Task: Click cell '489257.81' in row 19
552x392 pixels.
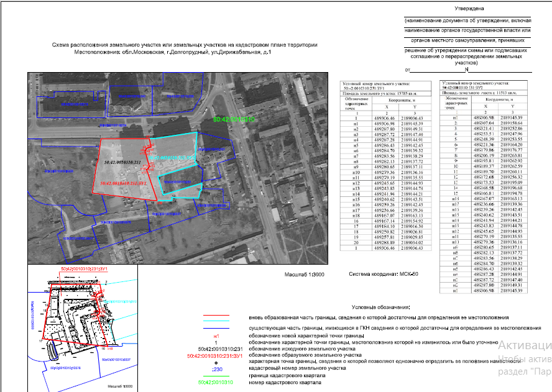Action: (384, 237)
